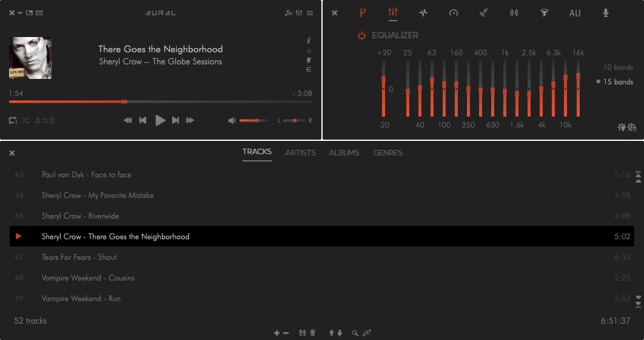Clear the playlist with the trash icon
The width and height of the screenshot is (644, 340).
point(312,333)
